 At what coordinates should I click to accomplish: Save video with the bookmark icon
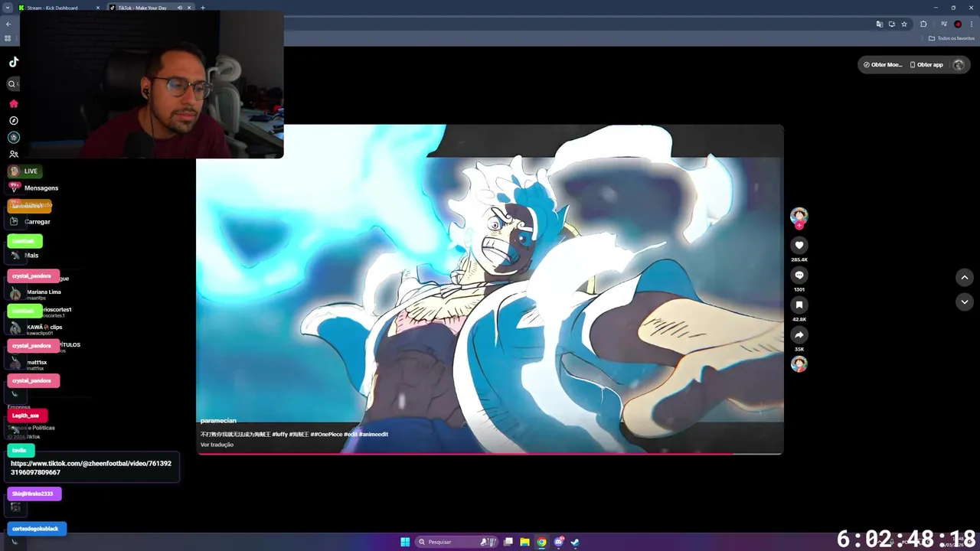pos(799,305)
